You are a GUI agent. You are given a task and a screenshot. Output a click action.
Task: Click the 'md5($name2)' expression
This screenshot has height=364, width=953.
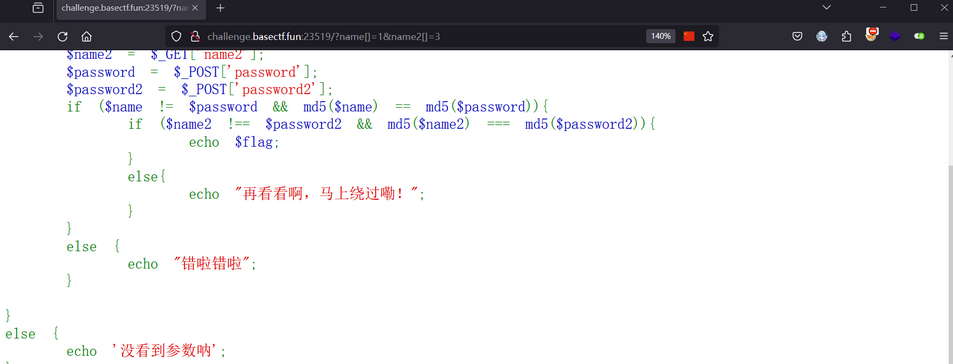(x=428, y=125)
